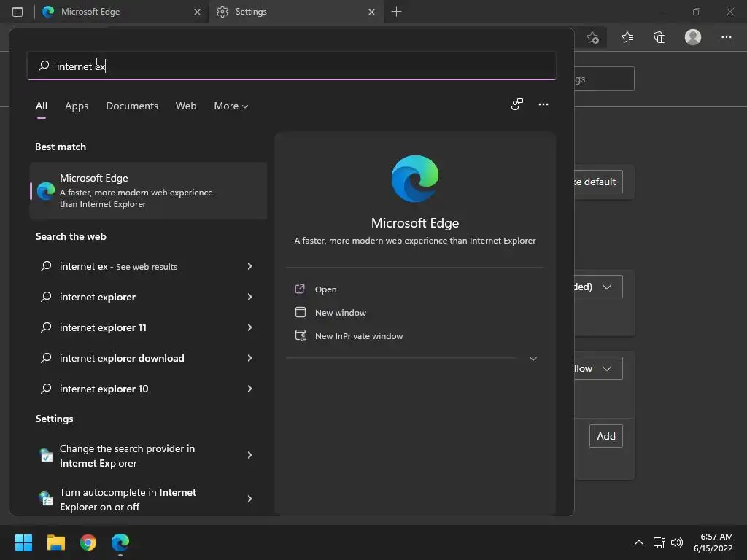Expand 'Change the search provider' setting arrow

(249, 455)
